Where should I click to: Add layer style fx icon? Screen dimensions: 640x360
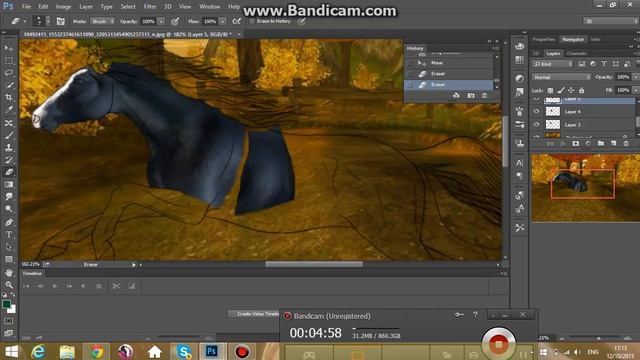pyautogui.click(x=563, y=144)
